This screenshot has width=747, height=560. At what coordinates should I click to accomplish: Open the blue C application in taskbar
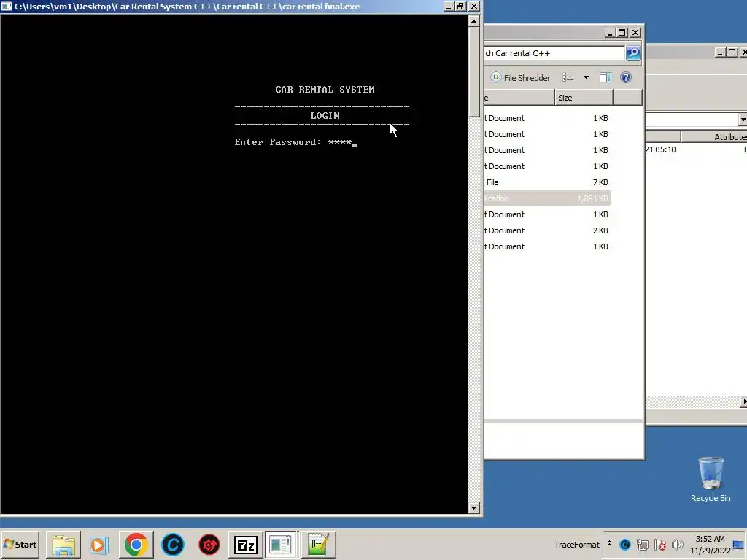pyautogui.click(x=172, y=544)
